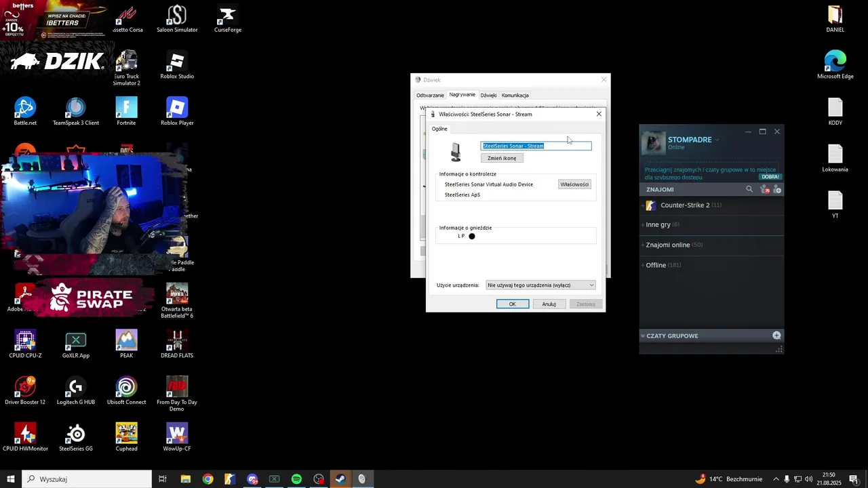This screenshot has width=868, height=488.
Task: Click the Anuluj button
Action: (549, 304)
